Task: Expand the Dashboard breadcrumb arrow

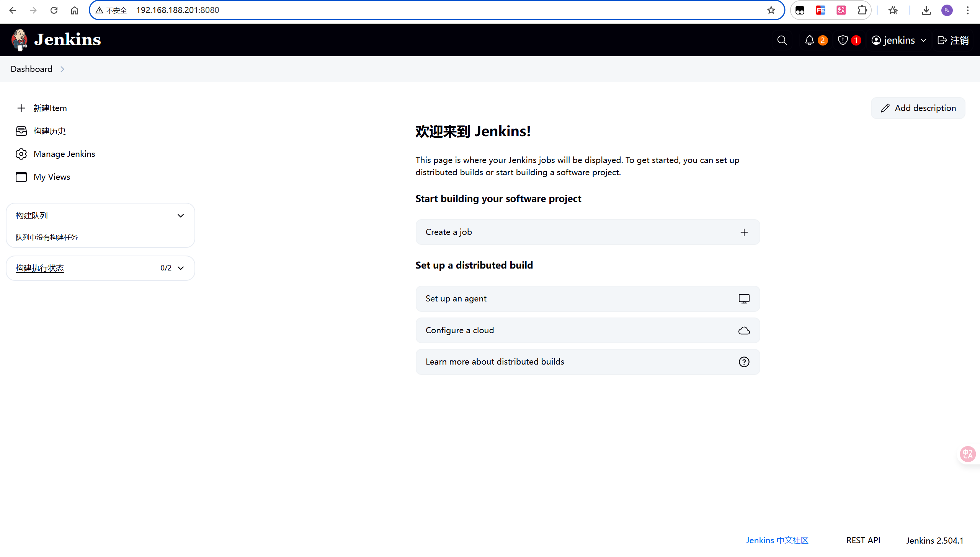Action: (62, 69)
